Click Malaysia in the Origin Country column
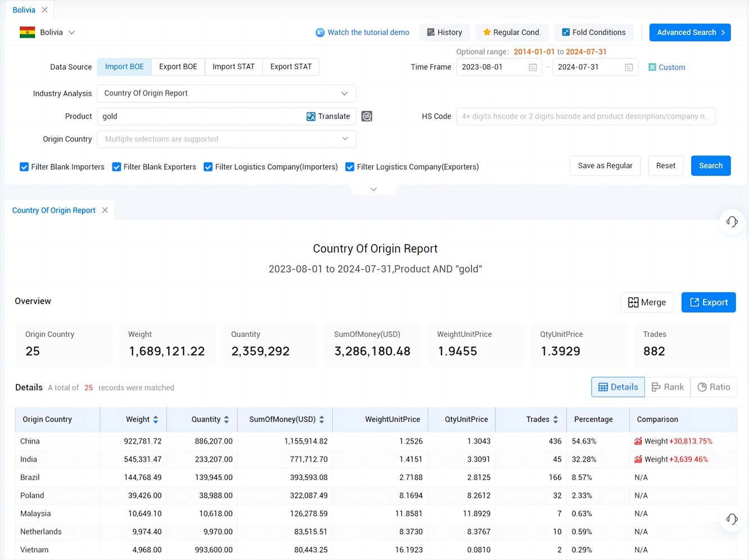The image size is (749, 560). (35, 513)
